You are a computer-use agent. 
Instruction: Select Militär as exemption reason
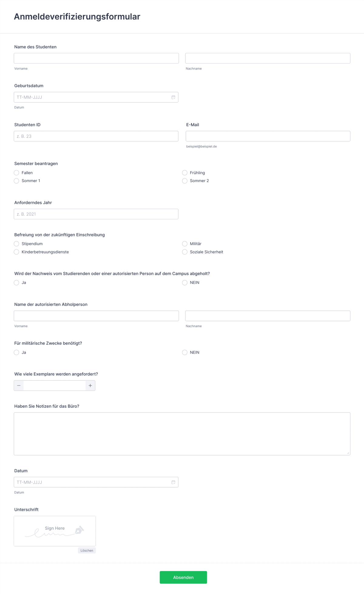(x=185, y=243)
